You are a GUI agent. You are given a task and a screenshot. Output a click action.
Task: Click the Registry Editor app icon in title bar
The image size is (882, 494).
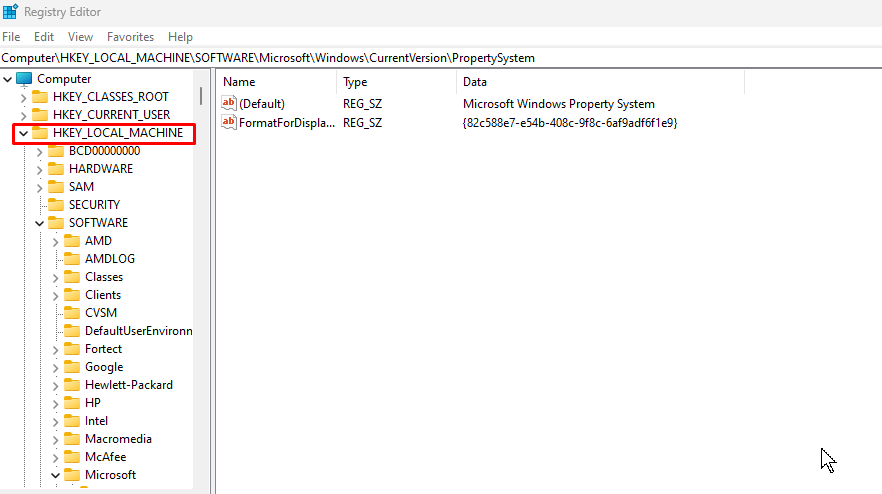pos(10,11)
